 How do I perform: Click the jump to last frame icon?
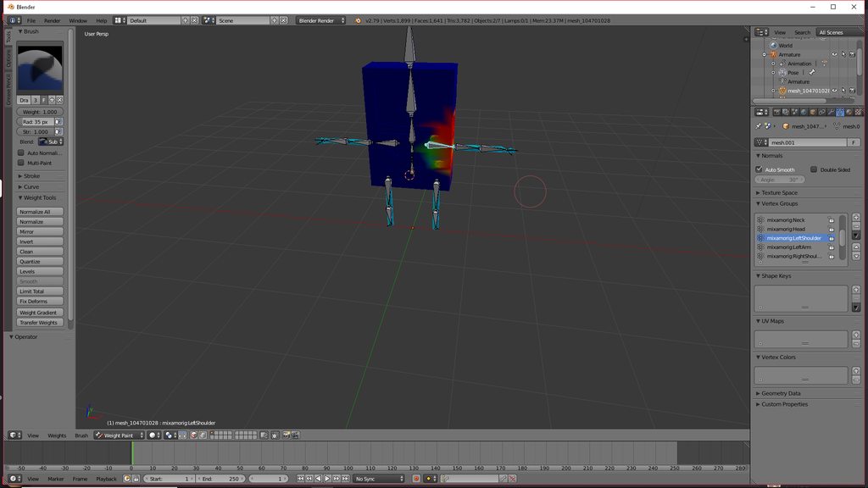tap(346, 479)
